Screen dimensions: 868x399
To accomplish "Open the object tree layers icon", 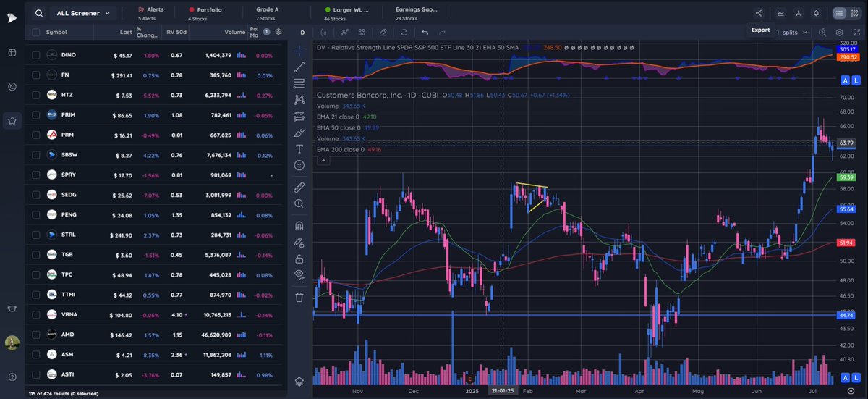I will [x=299, y=382].
